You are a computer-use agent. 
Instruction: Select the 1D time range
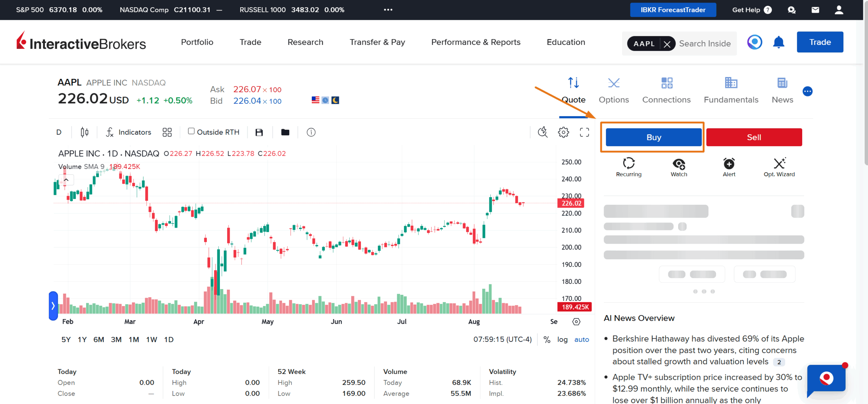coord(169,340)
